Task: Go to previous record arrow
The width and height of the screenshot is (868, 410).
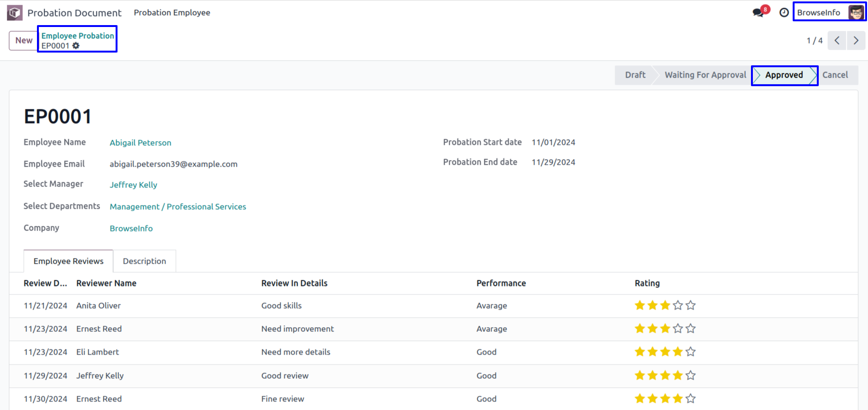Action: (x=837, y=40)
